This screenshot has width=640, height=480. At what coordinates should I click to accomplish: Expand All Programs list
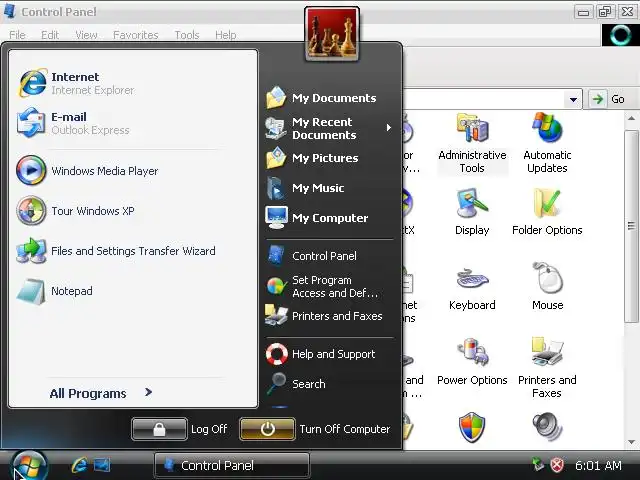coord(100,393)
